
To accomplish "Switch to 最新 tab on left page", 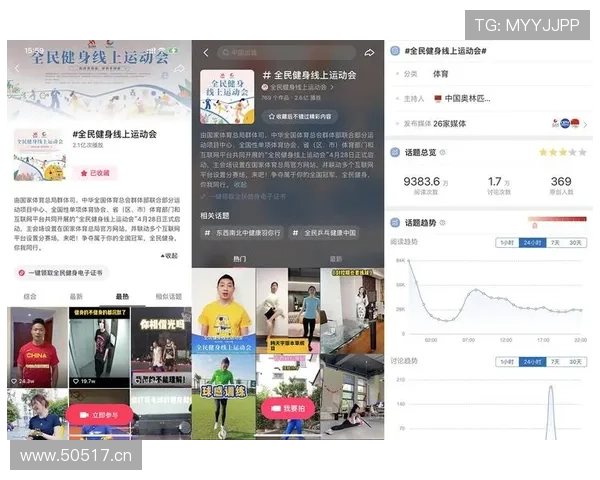I will (x=76, y=296).
